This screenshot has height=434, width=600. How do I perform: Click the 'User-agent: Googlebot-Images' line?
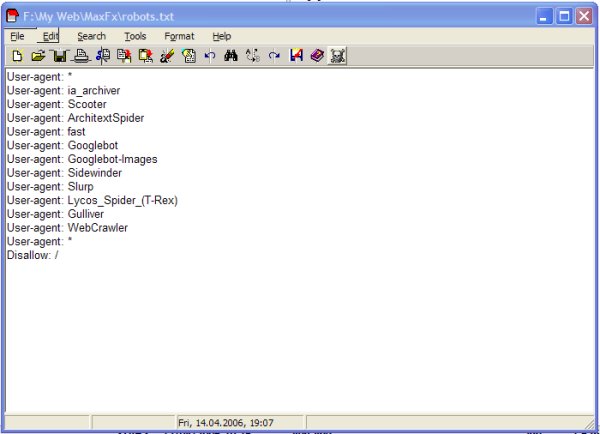coord(82,159)
